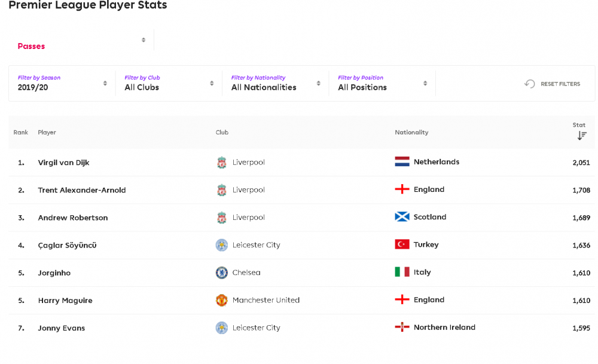Click the Italy flag in Jorginho's row
Screen dimensions: 598x364
pyautogui.click(x=402, y=272)
